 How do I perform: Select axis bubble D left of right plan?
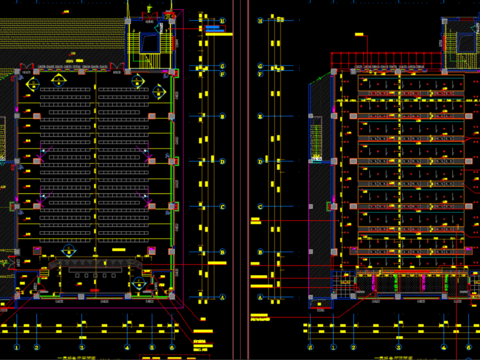click(260, 161)
